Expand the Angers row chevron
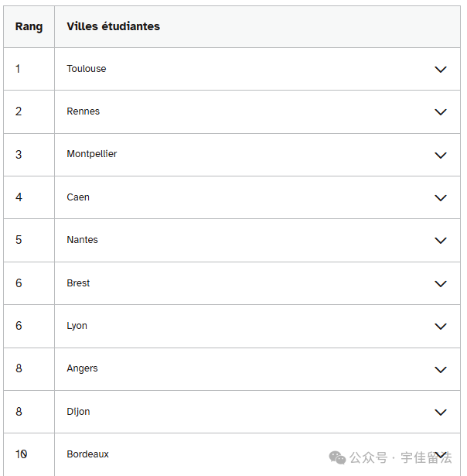Image resolution: width=467 pixels, height=476 pixels. [x=440, y=369]
